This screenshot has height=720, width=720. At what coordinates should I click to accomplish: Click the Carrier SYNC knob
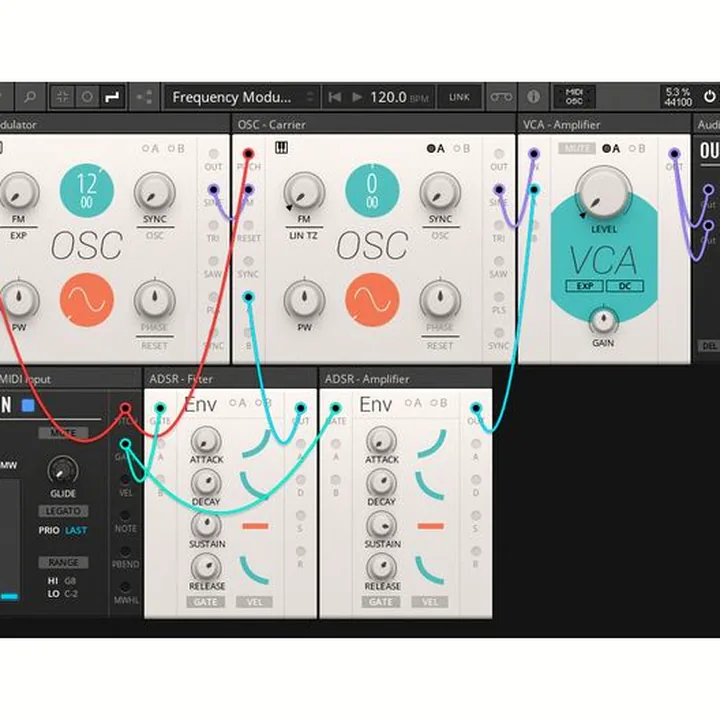pos(440,193)
